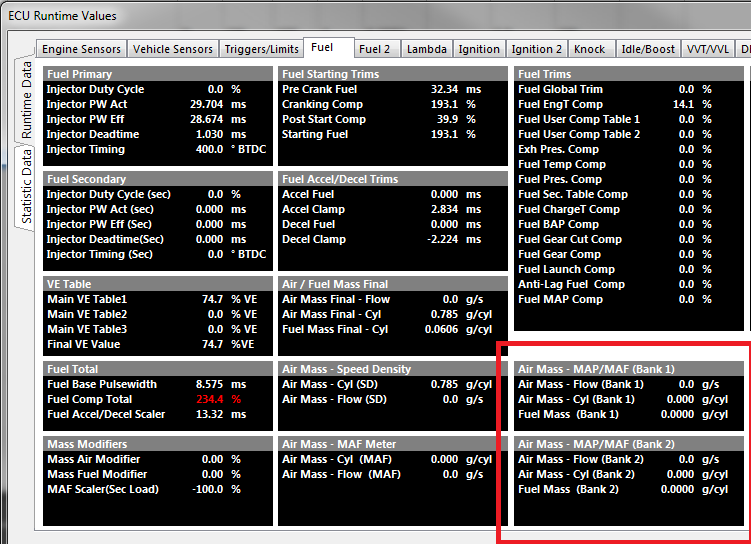The width and height of the screenshot is (751, 544).
Task: Select the Fuel tab
Action: tap(329, 47)
